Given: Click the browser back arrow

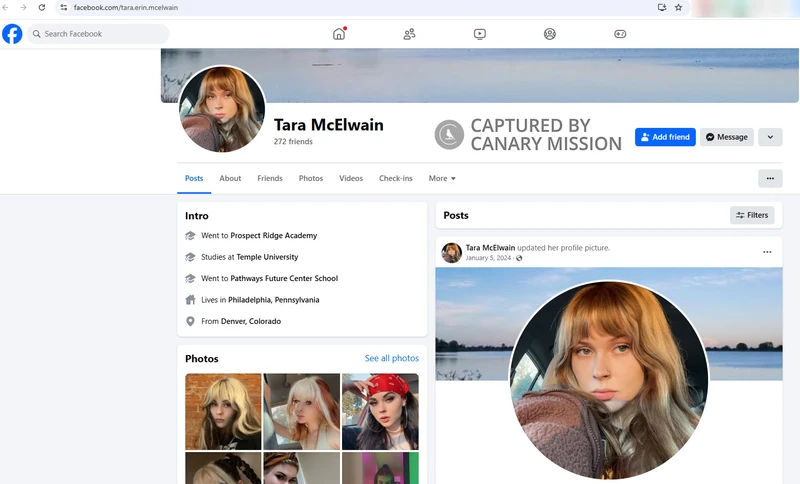Looking at the screenshot, I should [6, 8].
